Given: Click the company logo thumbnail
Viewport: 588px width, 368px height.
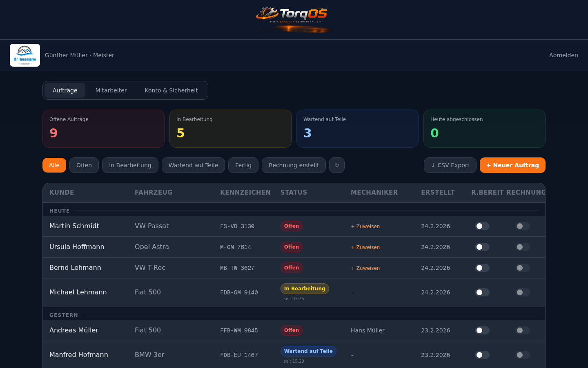Looking at the screenshot, I should [25, 55].
